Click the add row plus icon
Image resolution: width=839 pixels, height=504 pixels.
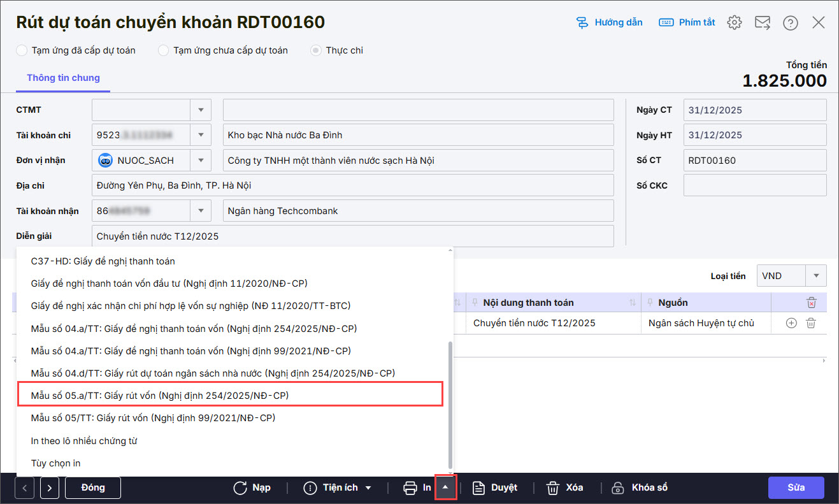coord(791,323)
